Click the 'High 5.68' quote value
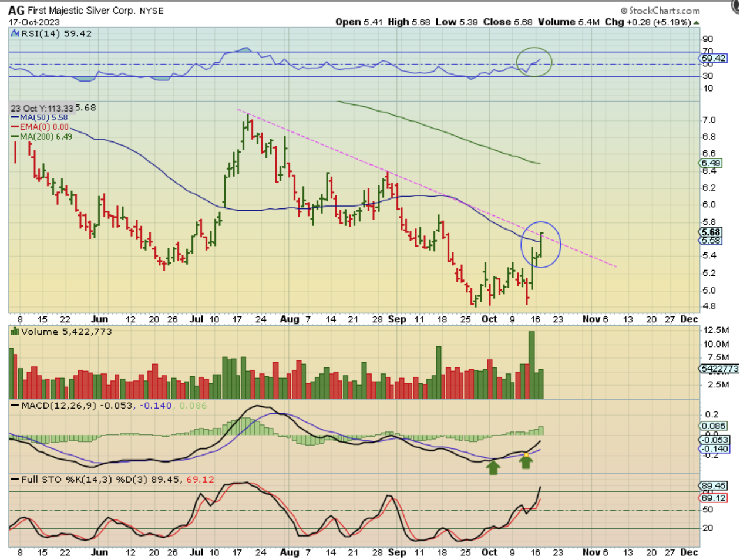This screenshot has width=740, height=560. pos(409,22)
